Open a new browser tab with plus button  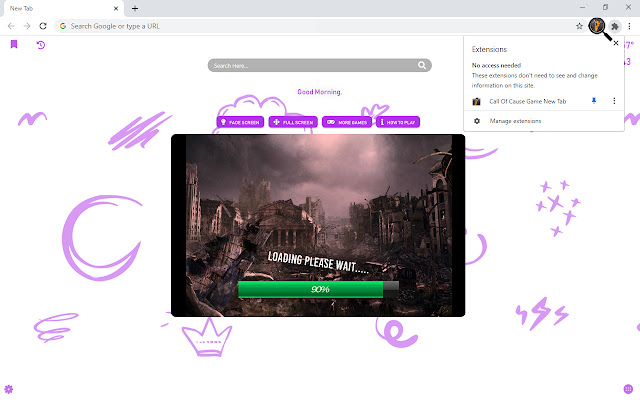coord(135,8)
